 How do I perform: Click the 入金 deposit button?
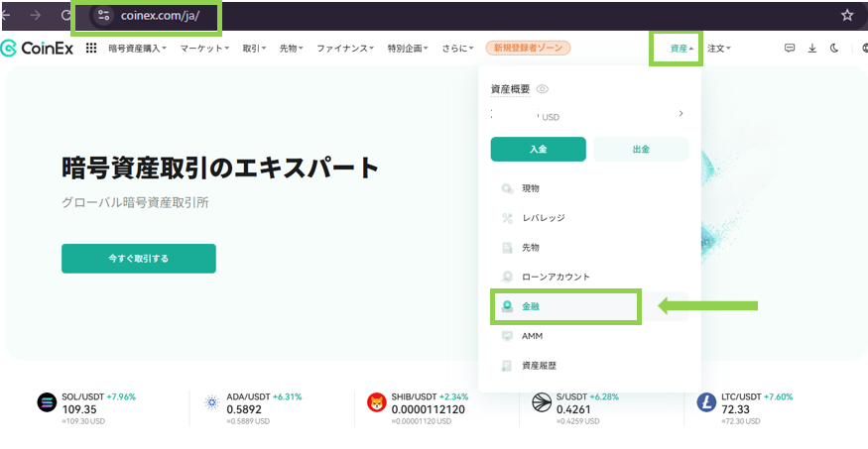tap(538, 150)
